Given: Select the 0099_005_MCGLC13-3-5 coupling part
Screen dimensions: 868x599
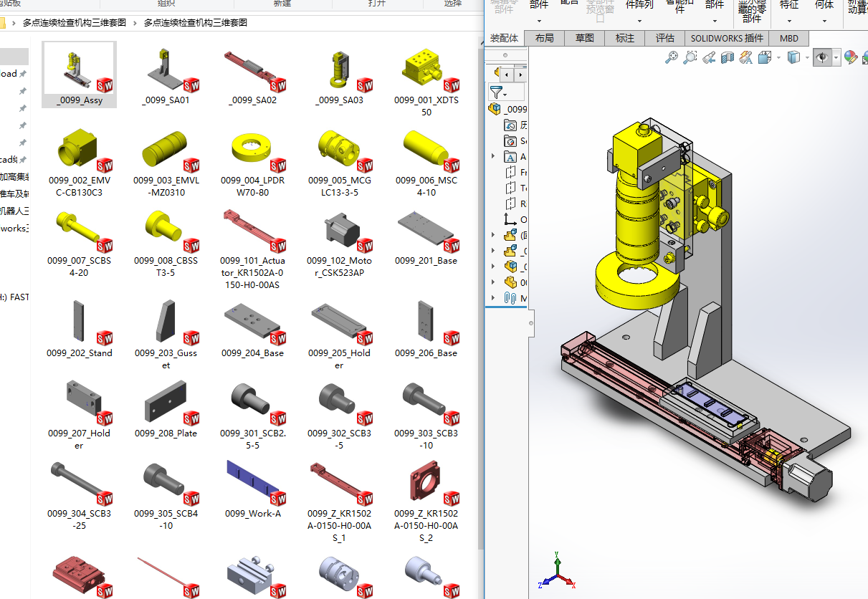Looking at the screenshot, I should click(x=339, y=161).
